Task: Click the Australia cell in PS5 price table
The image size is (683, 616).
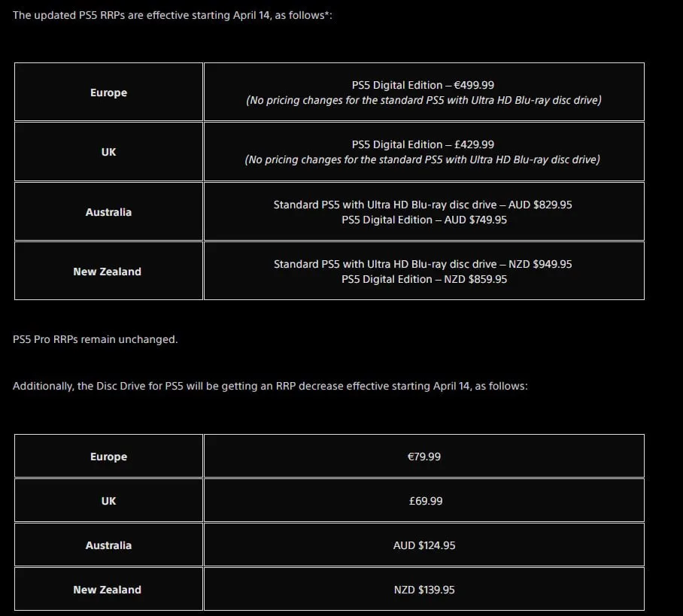Action: [x=108, y=211]
